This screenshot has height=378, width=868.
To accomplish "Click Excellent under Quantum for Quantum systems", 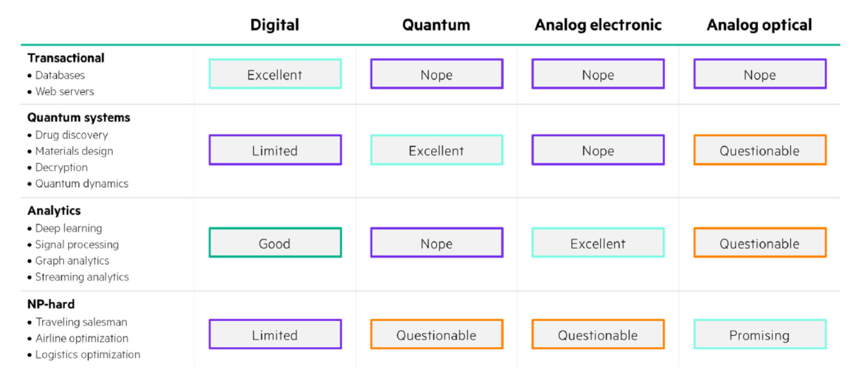I will click(x=436, y=150).
